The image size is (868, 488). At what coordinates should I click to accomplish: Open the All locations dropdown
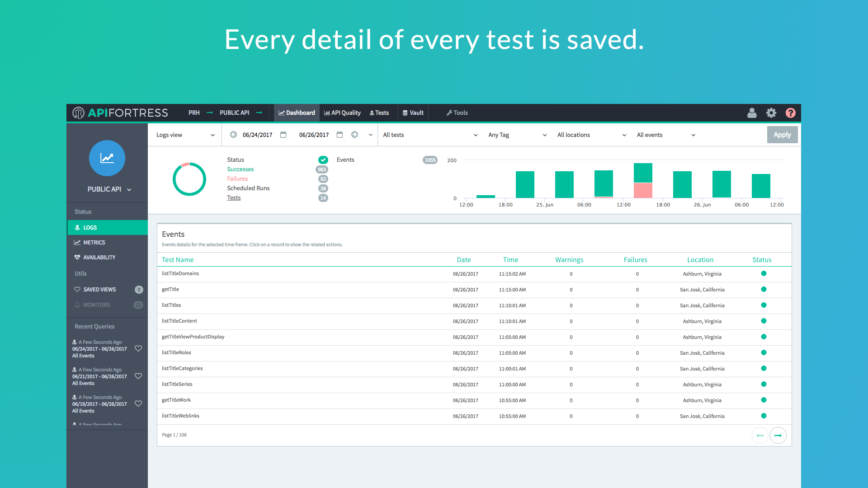tap(592, 135)
